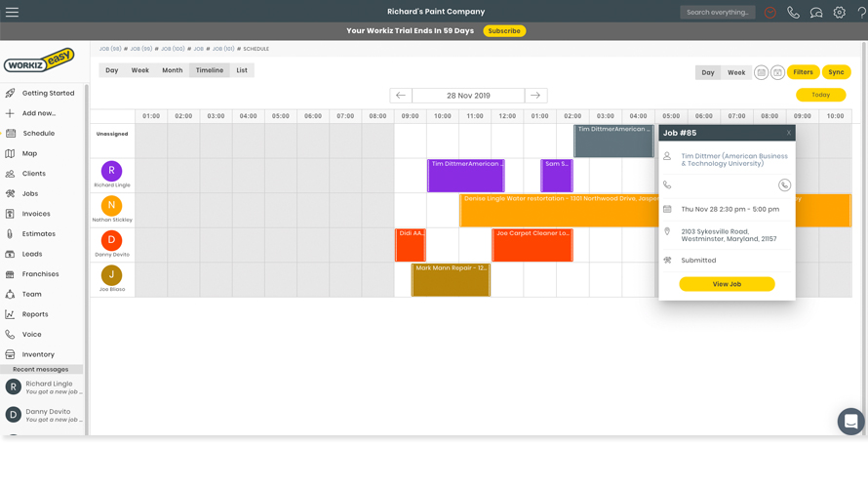Screen dimensions: 868x488
Task: Toggle the right-side Week view button
Action: pos(735,72)
